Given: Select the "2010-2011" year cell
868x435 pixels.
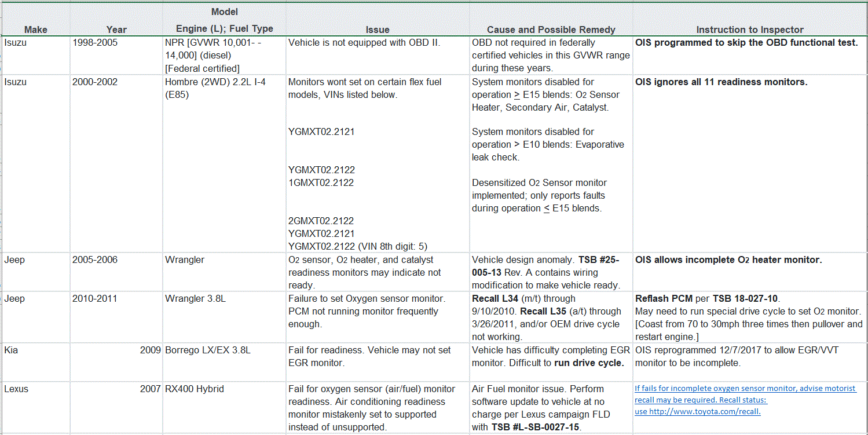Looking at the screenshot, I should click(x=116, y=317).
